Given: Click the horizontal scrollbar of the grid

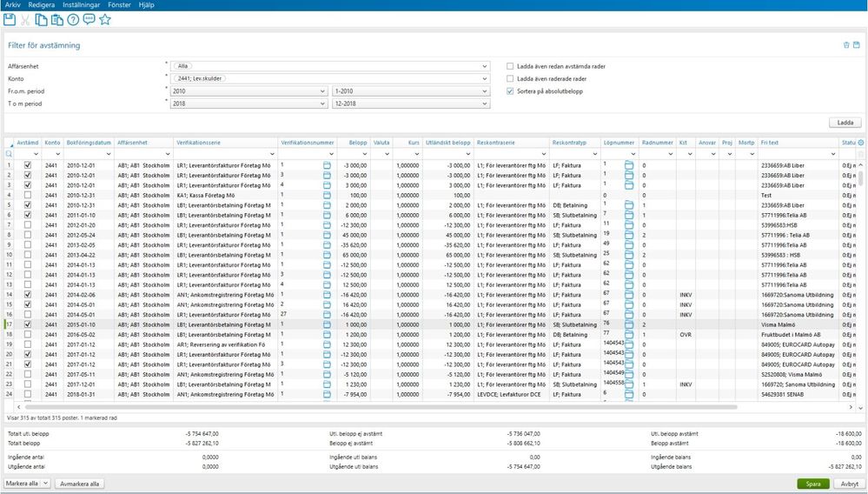Looking at the screenshot, I should click(380, 407).
